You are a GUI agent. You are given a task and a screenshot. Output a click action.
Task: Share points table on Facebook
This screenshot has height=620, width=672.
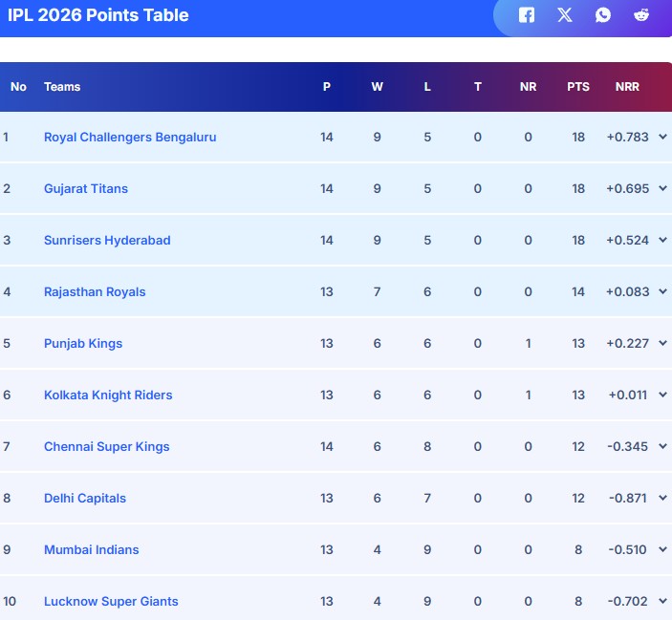[x=527, y=15]
